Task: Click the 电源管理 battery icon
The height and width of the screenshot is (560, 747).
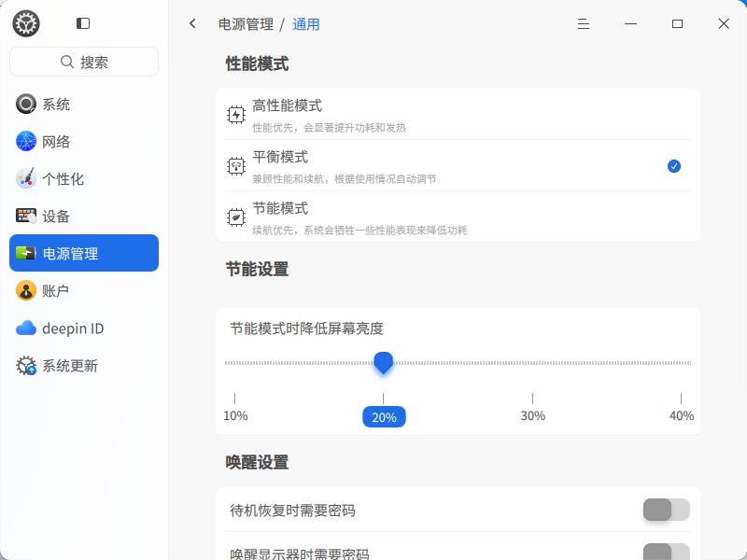Action: (26, 253)
